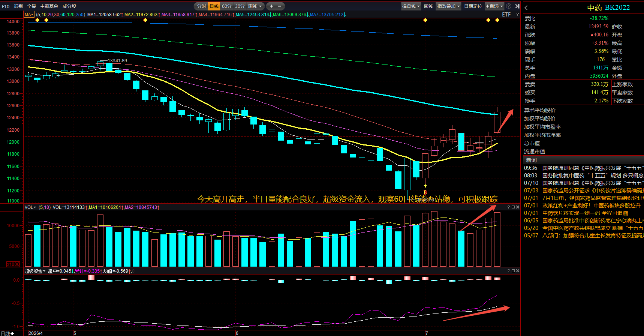Click 日期定位 date locate button
The height and width of the screenshot is (336, 644).
[473, 6]
